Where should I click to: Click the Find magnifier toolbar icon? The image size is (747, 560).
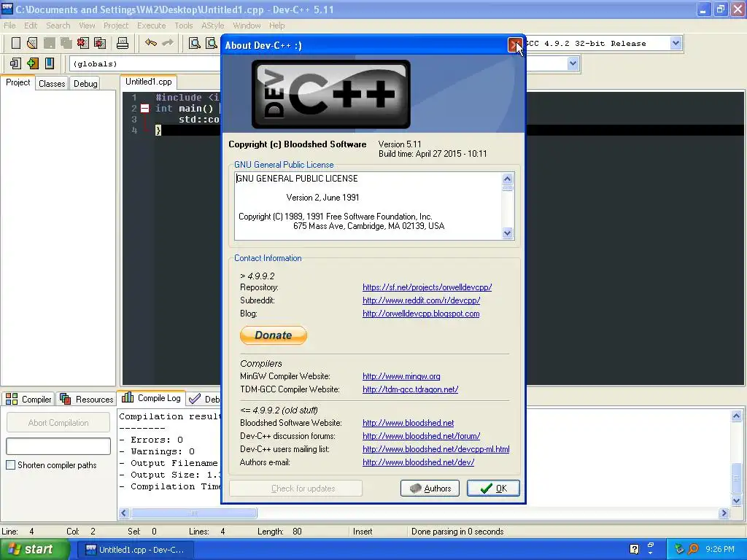pos(194,43)
